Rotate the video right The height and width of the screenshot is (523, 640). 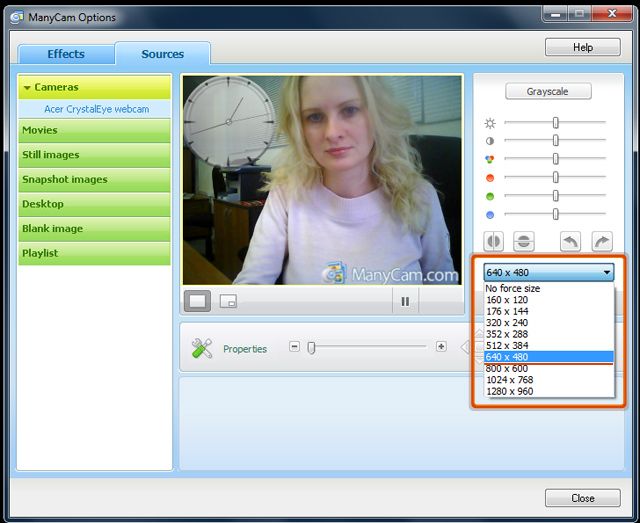tap(601, 242)
